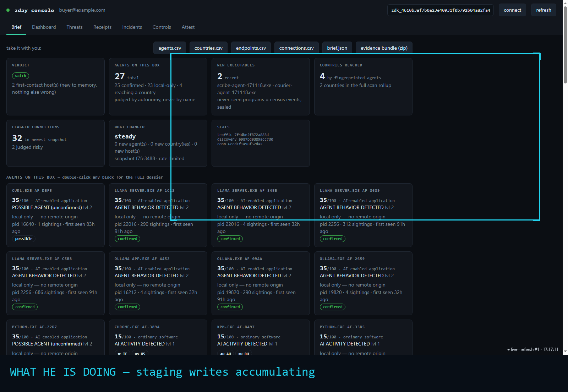
Task: Open the Brief tab
Action: [x=16, y=27]
